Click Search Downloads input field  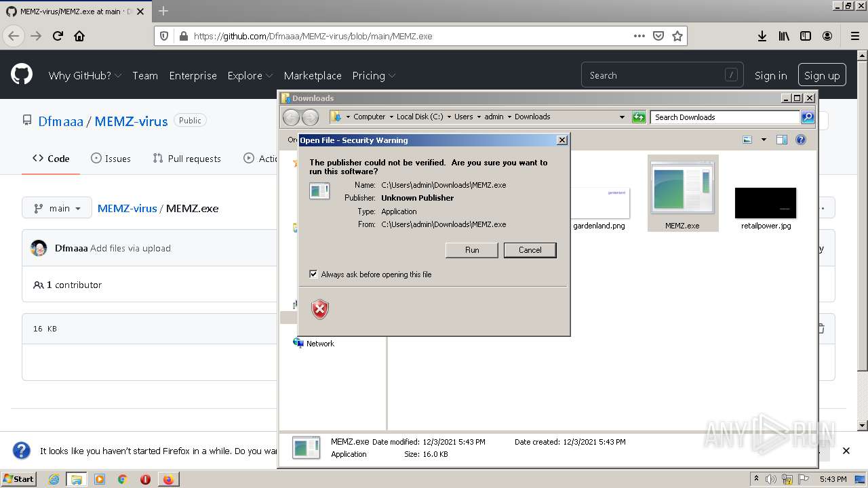pyautogui.click(x=725, y=117)
